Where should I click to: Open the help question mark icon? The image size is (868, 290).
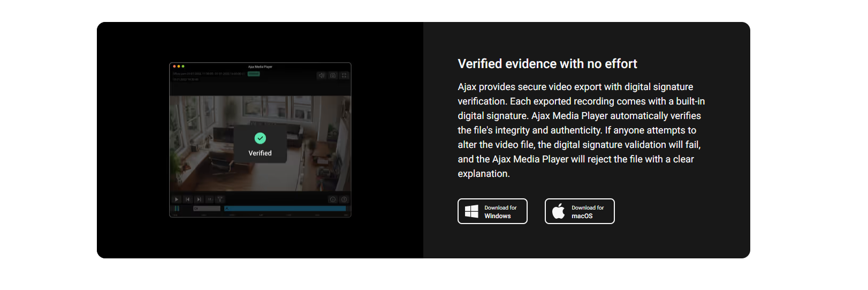pyautogui.click(x=344, y=199)
